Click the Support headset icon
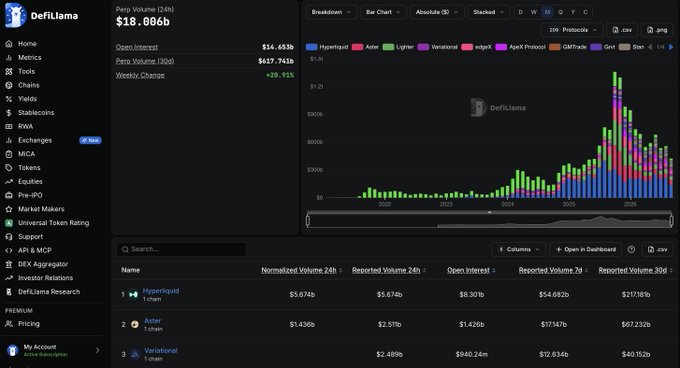The image size is (680, 368). (x=9, y=237)
